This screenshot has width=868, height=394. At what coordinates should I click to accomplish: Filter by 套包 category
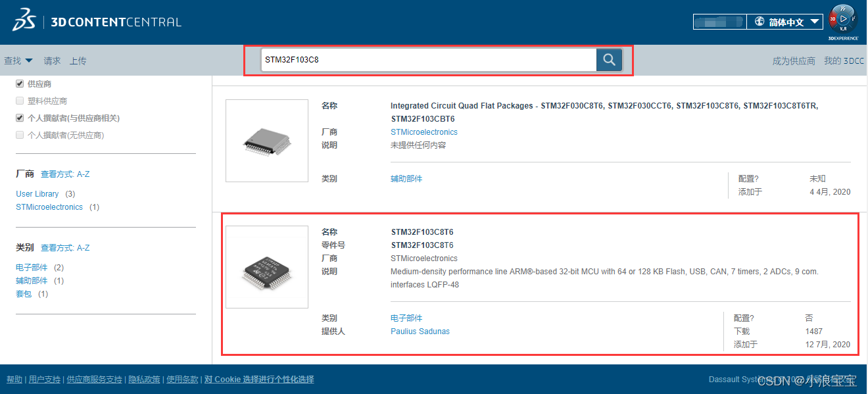(24, 294)
